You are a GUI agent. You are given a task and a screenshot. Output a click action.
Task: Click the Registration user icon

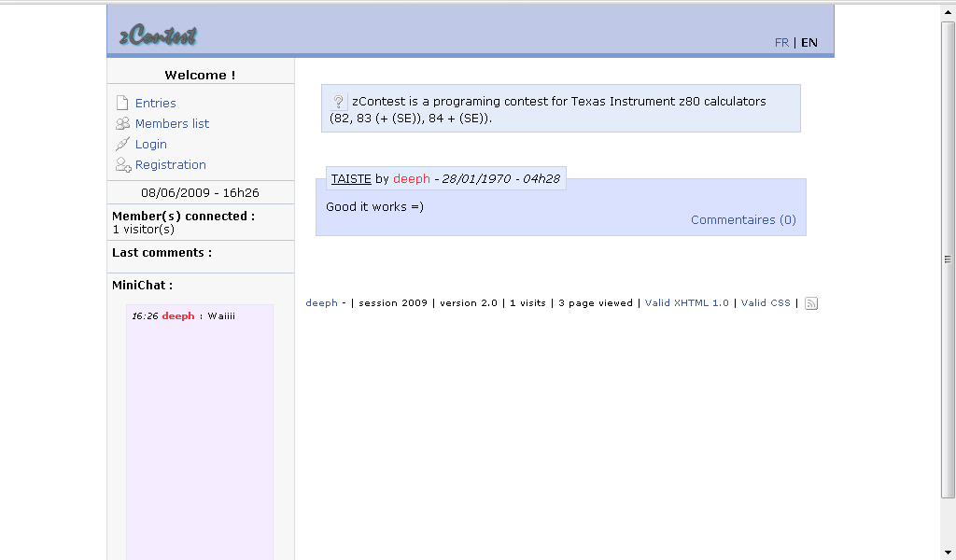[x=122, y=165]
